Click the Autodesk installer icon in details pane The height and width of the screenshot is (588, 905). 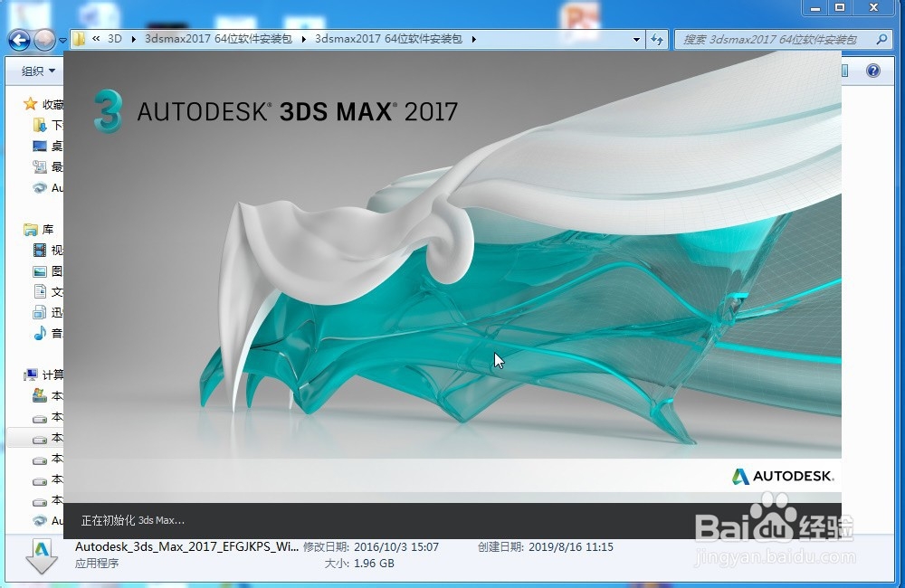[x=42, y=556]
